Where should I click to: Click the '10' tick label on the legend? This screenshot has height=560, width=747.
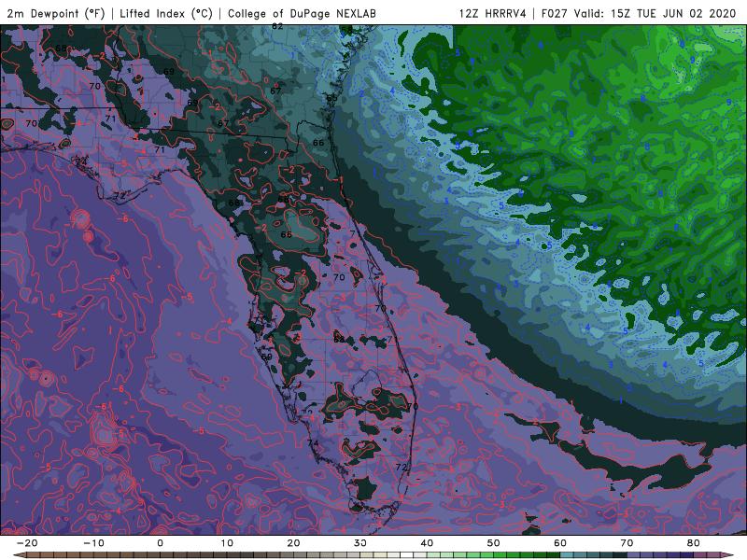point(227,543)
